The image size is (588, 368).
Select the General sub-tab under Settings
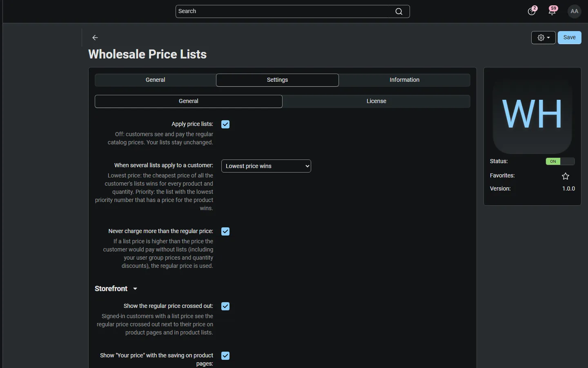189,101
